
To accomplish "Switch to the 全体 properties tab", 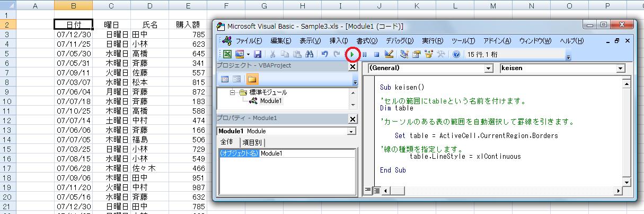I will (227, 142).
